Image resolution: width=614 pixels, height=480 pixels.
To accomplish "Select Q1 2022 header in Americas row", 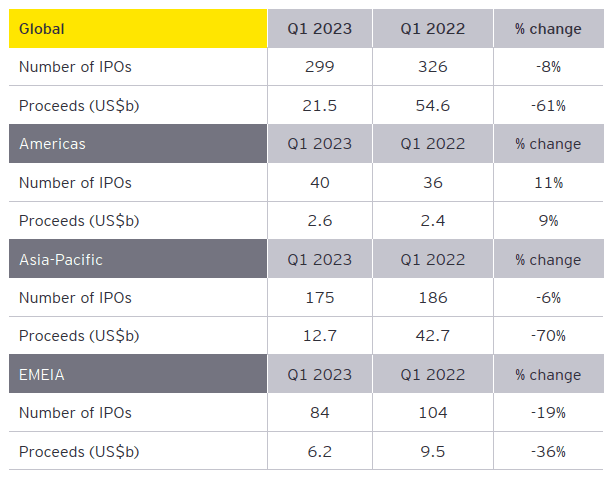I will tap(433, 144).
